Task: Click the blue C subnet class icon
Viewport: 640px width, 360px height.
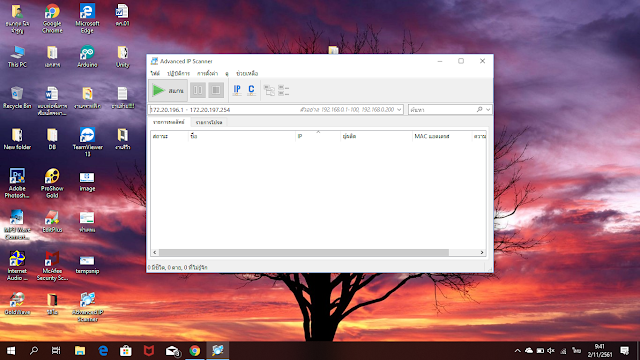Action: click(251, 90)
